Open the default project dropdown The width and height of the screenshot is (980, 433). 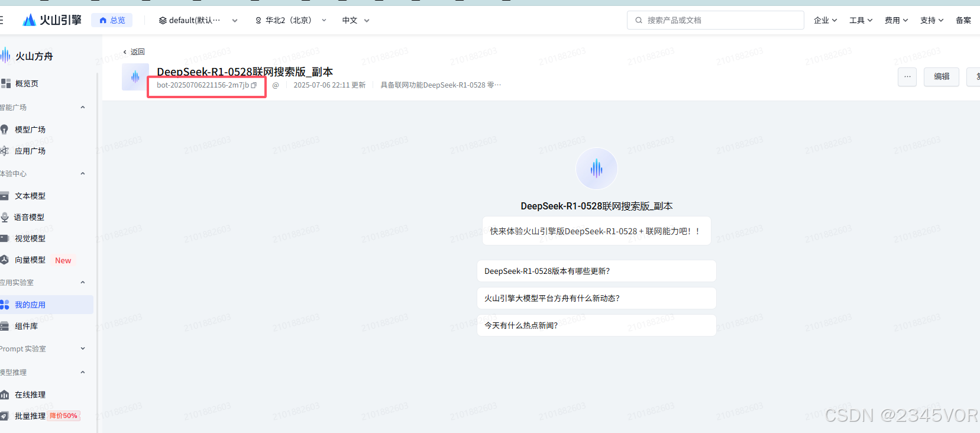pyautogui.click(x=198, y=20)
